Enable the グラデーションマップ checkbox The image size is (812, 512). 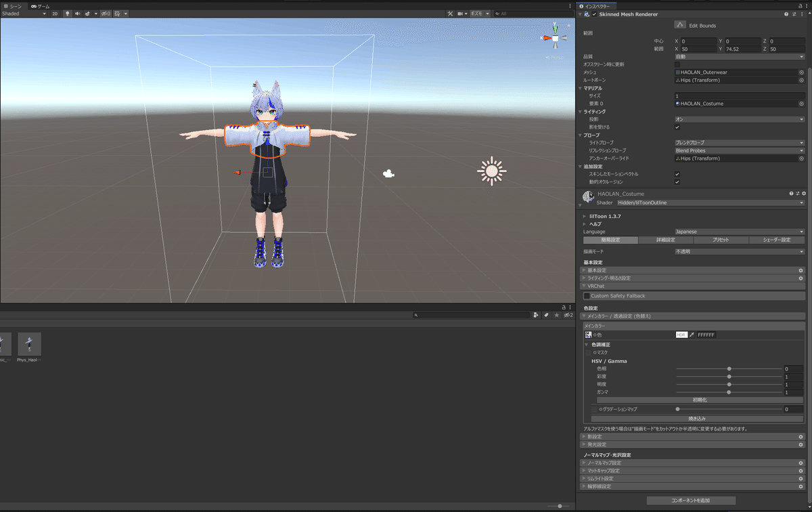pyautogui.click(x=595, y=409)
